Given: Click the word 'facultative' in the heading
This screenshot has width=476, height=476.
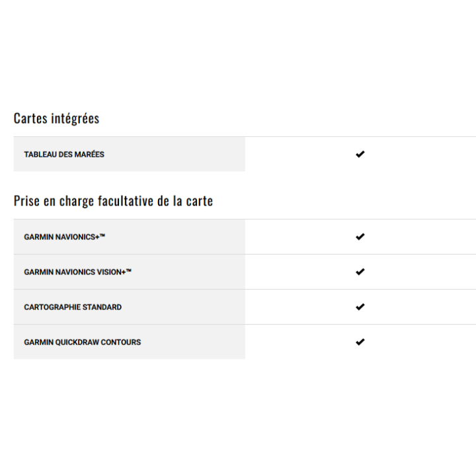Looking at the screenshot, I should point(125,201).
